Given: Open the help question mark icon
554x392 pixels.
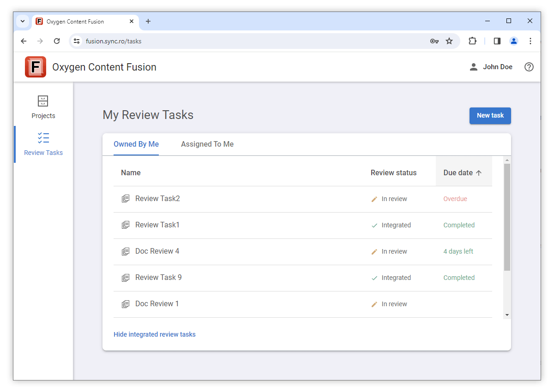Looking at the screenshot, I should point(529,66).
